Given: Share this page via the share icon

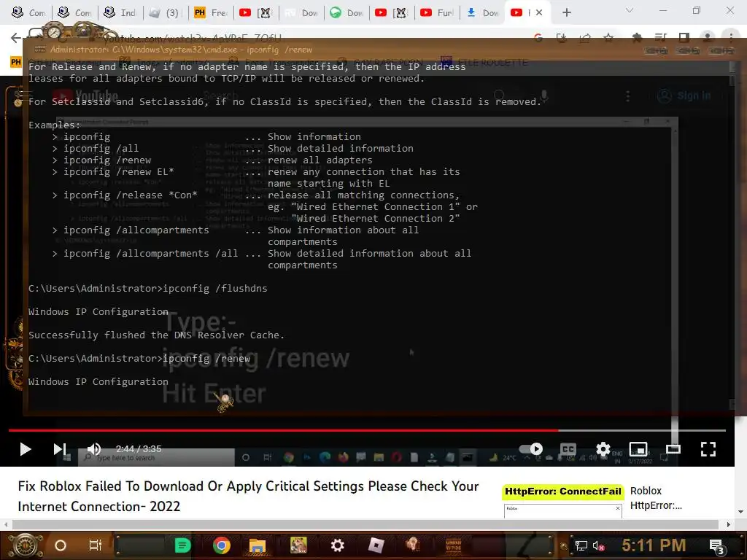Looking at the screenshot, I should 585,38.
